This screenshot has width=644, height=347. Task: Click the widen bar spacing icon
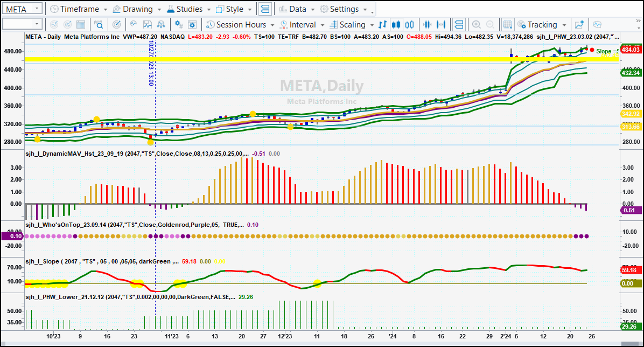point(441,25)
